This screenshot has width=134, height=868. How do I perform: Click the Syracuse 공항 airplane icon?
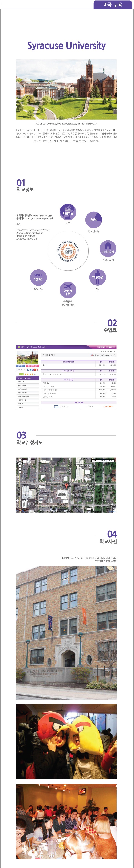click(x=68, y=290)
